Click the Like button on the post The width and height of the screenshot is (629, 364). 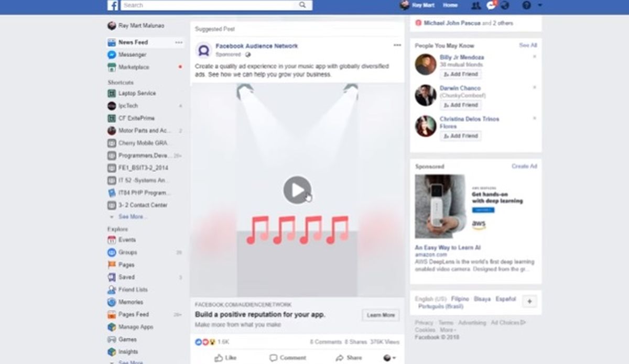(x=225, y=358)
